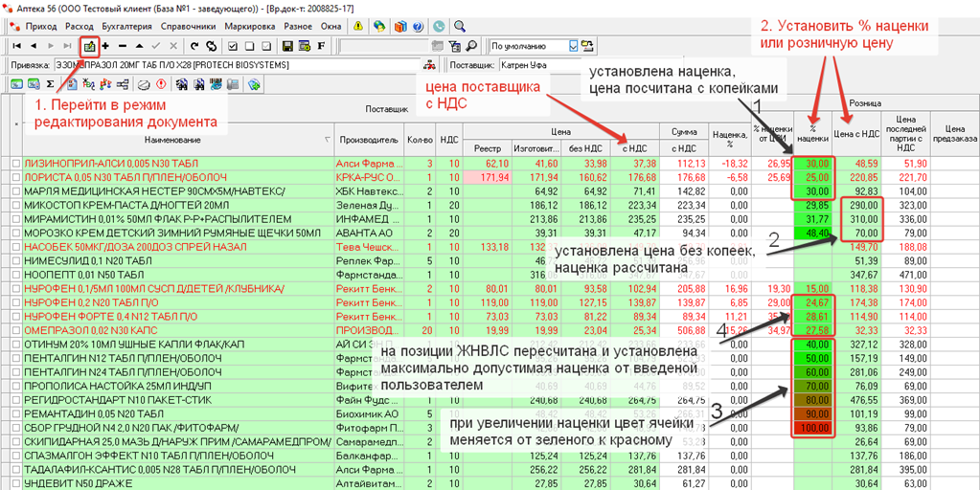This screenshot has width=980, height=490.
Task: Click the yellow warning triangle icon
Action: pyautogui.click(x=358, y=26)
